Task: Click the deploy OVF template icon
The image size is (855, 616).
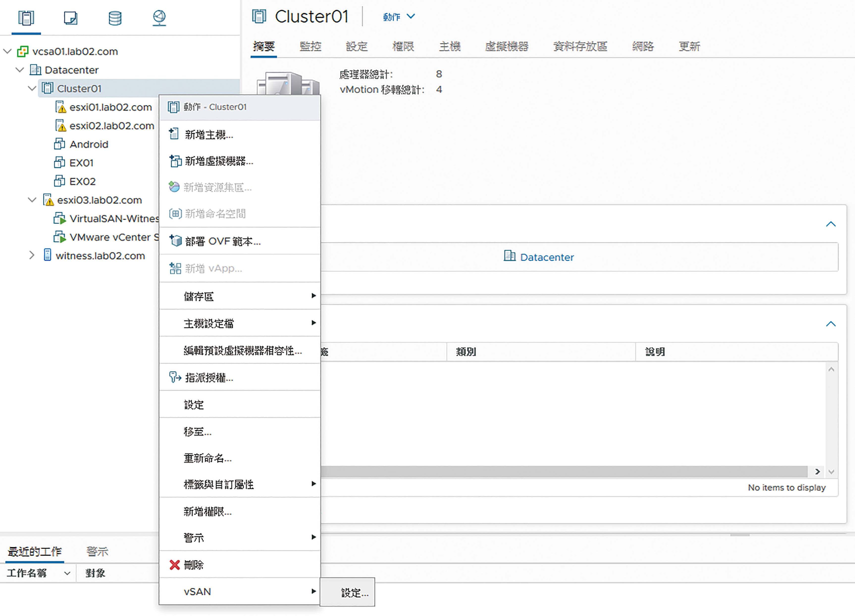Action: pos(175,240)
